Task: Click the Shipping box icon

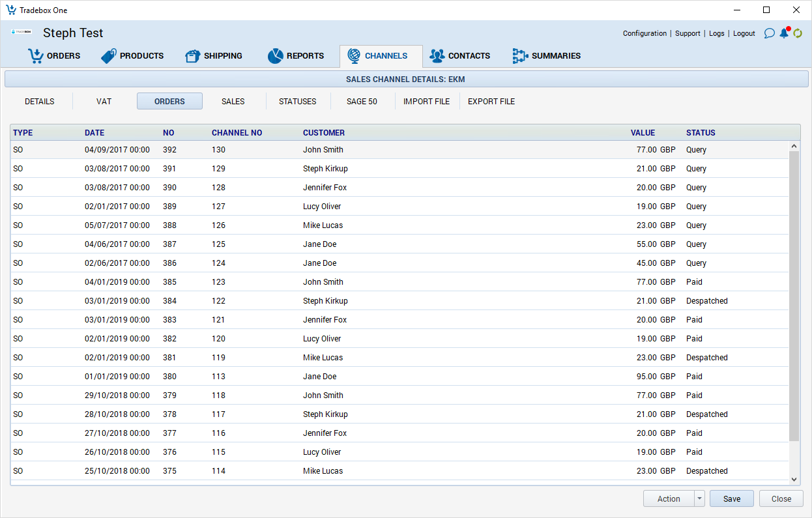Action: [x=192, y=56]
